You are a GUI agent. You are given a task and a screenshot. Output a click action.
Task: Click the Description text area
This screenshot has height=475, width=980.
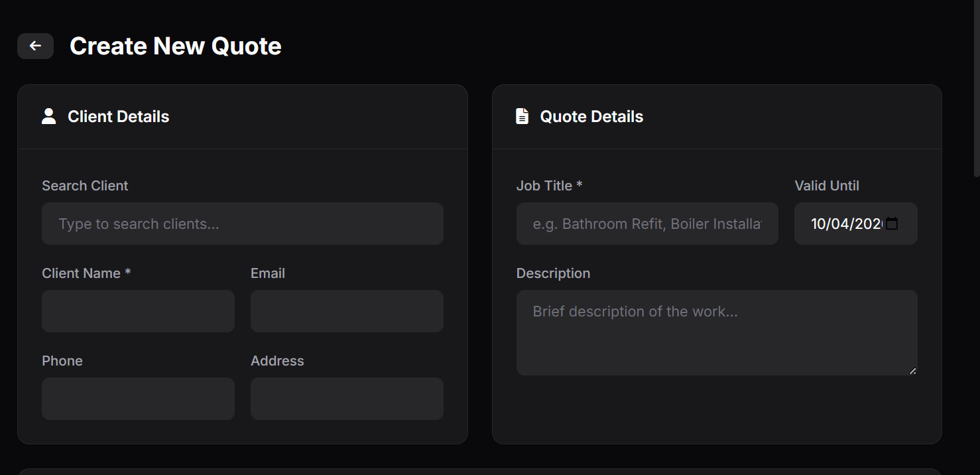point(716,332)
